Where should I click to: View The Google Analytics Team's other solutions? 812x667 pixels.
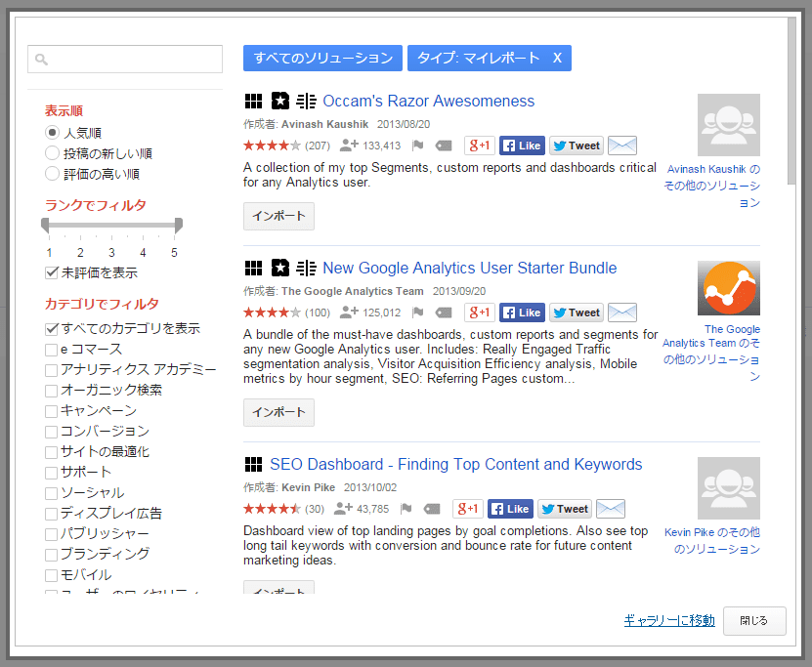point(711,353)
